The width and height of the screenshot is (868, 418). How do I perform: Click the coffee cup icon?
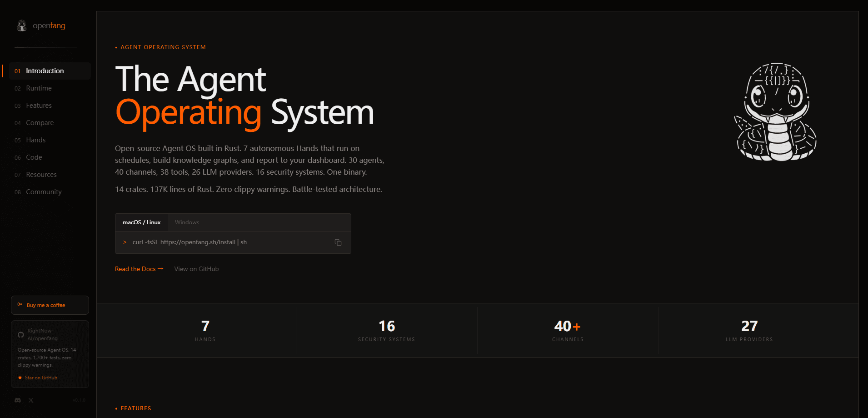[20, 305]
